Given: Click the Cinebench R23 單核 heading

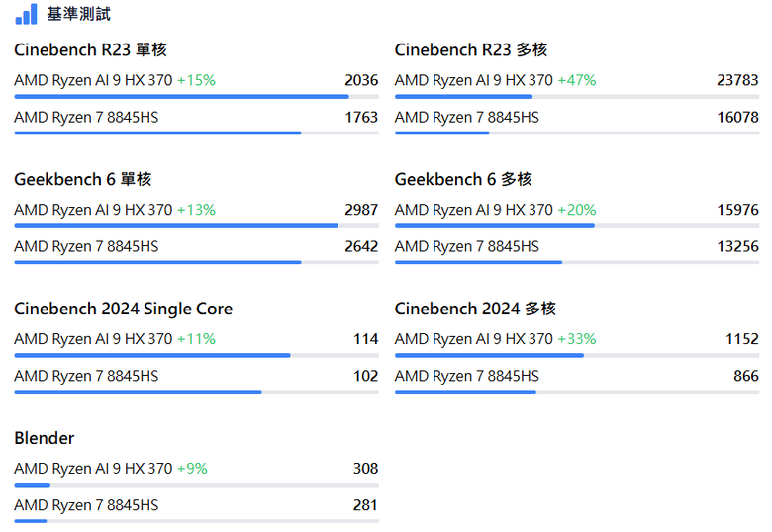Looking at the screenshot, I should (x=91, y=49).
